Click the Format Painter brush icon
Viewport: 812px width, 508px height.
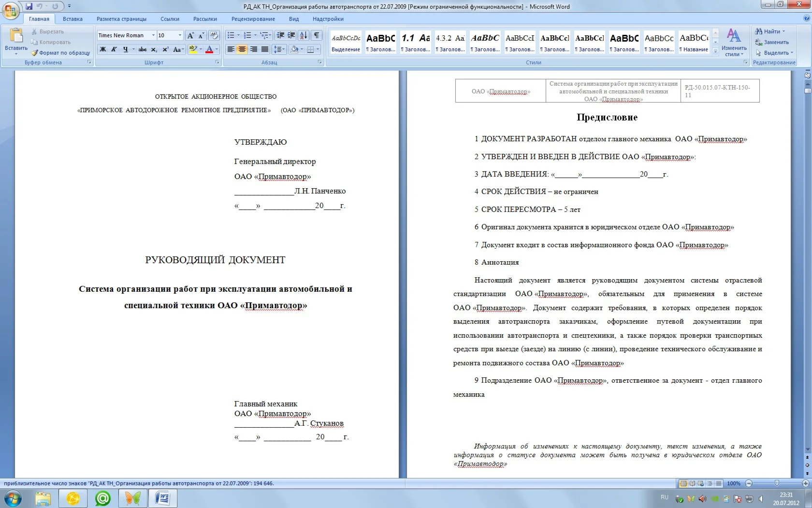point(34,53)
